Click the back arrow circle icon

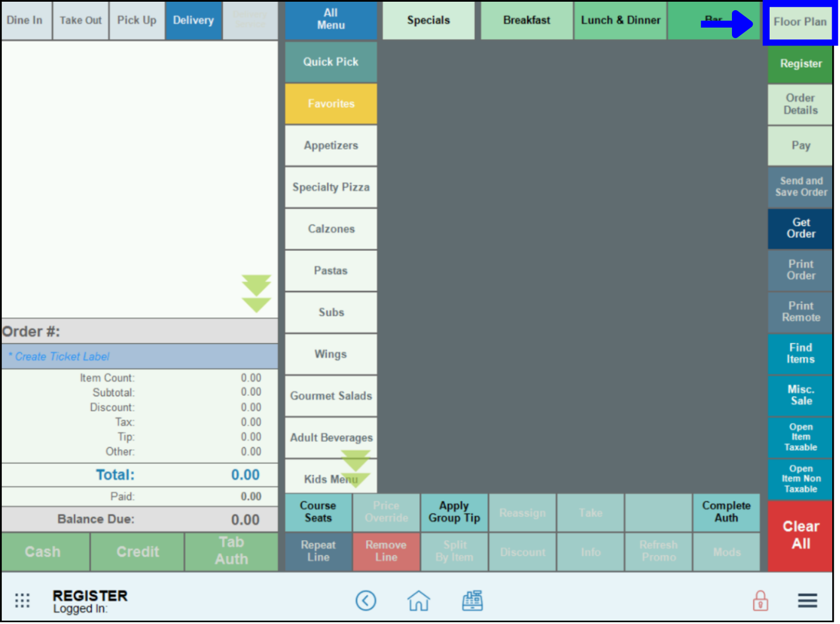pyautogui.click(x=366, y=600)
